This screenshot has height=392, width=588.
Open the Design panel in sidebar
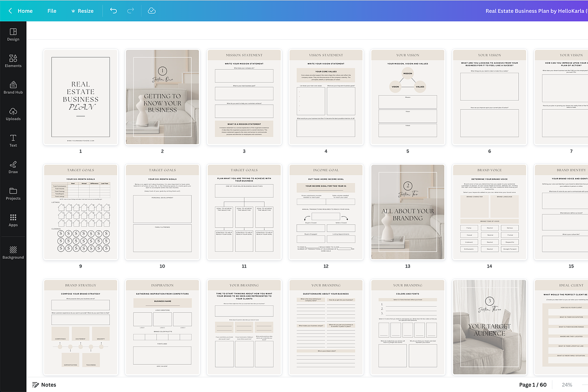coord(13,34)
